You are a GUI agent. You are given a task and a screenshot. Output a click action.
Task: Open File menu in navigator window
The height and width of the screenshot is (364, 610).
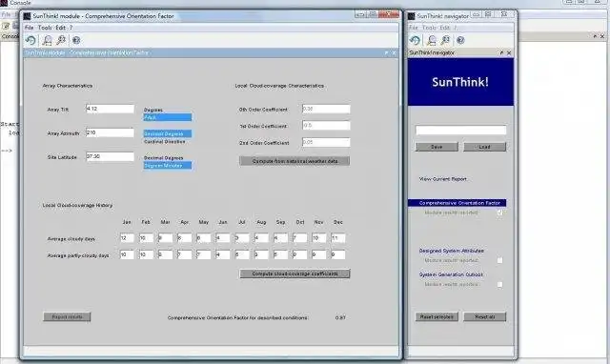pos(414,28)
